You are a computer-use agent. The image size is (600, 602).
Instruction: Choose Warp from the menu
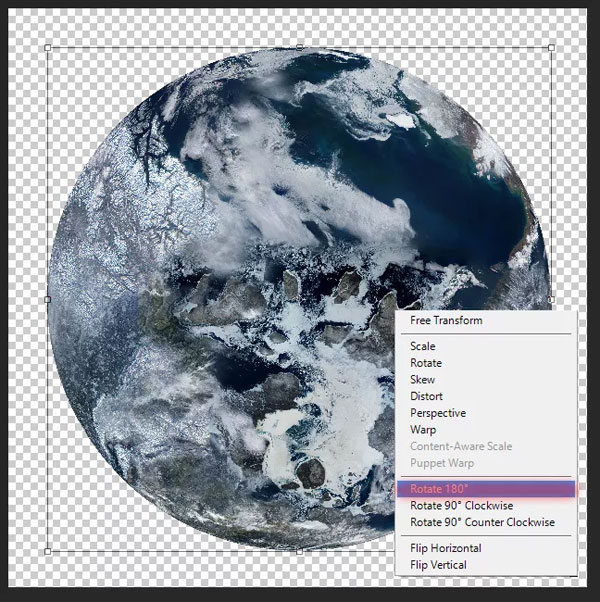pos(486,430)
